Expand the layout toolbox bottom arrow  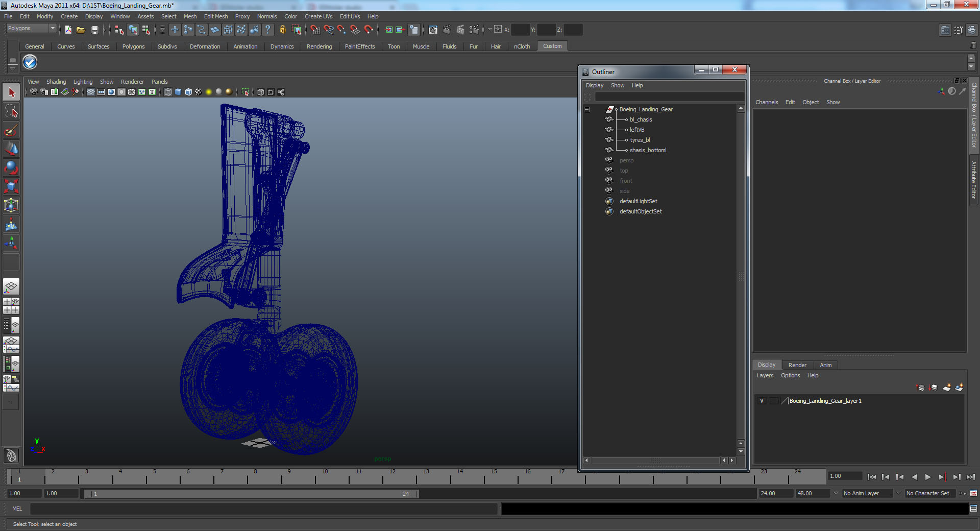click(10, 401)
